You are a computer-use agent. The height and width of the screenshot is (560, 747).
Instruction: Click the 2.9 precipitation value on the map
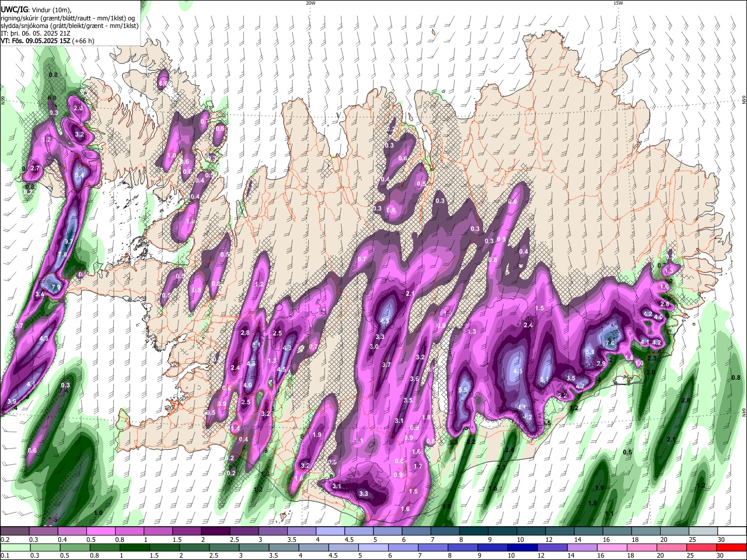[601, 363]
